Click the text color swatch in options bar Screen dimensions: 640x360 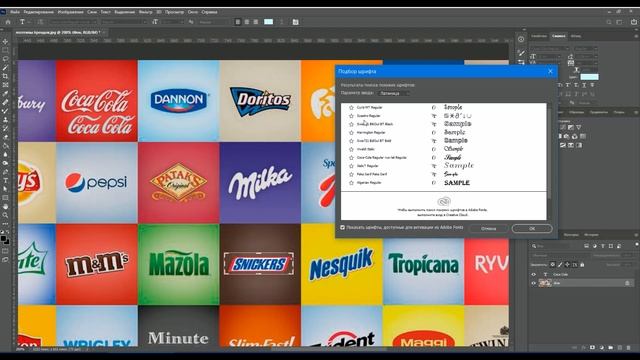pos(269,22)
